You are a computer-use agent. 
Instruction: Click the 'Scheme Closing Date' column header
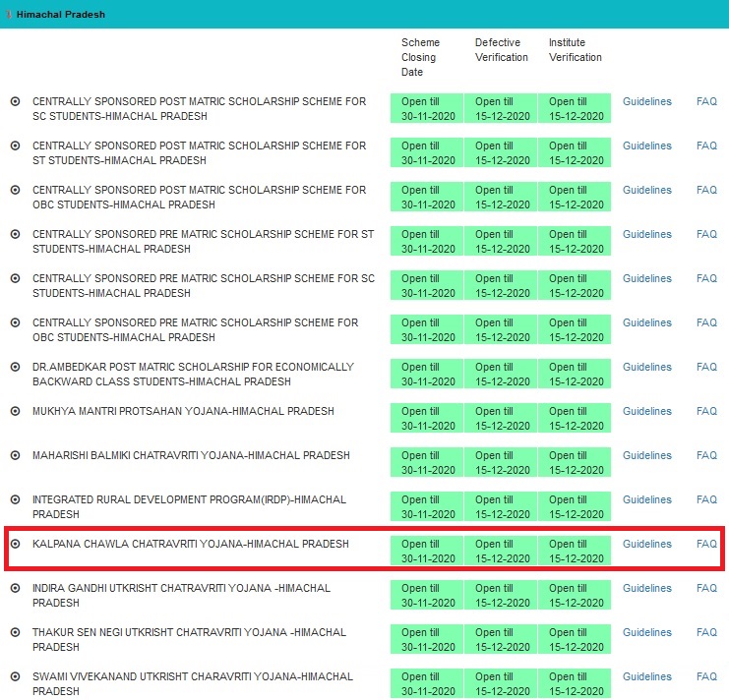[420, 57]
